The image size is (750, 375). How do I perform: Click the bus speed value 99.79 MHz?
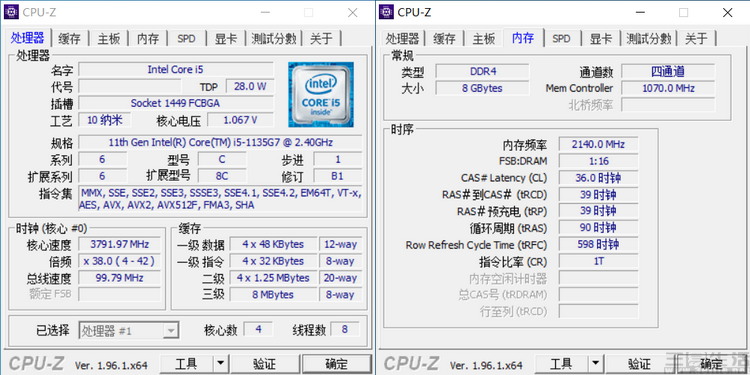coord(120,278)
